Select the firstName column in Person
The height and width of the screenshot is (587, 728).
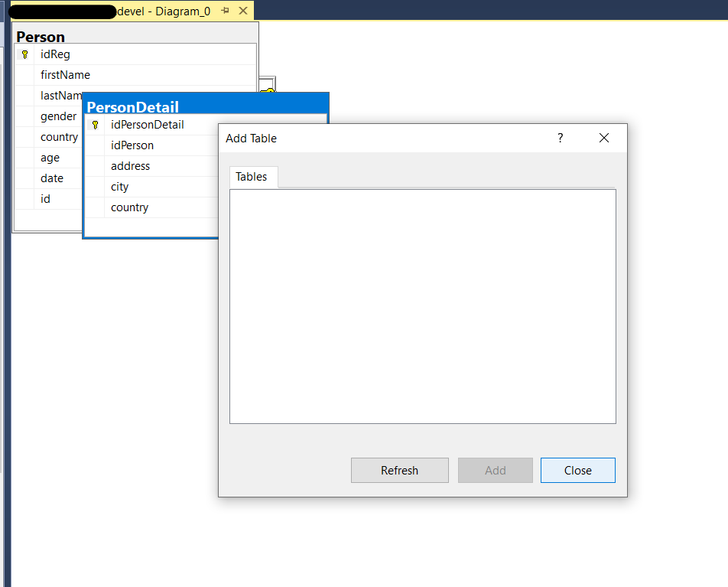pyautogui.click(x=65, y=75)
